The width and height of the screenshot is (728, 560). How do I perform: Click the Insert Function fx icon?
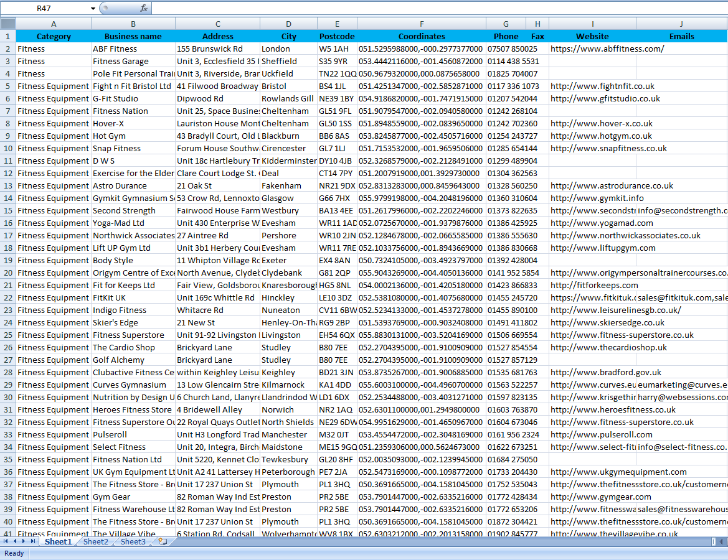pos(144,8)
